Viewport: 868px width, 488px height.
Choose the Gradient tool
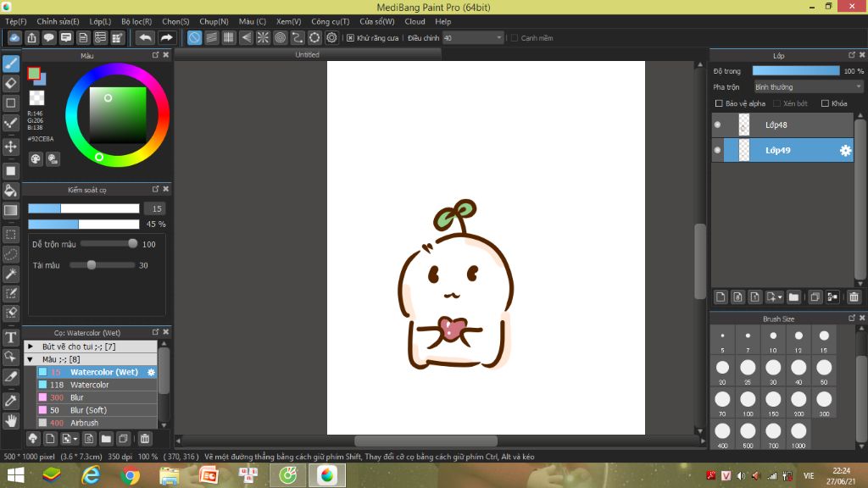11,210
